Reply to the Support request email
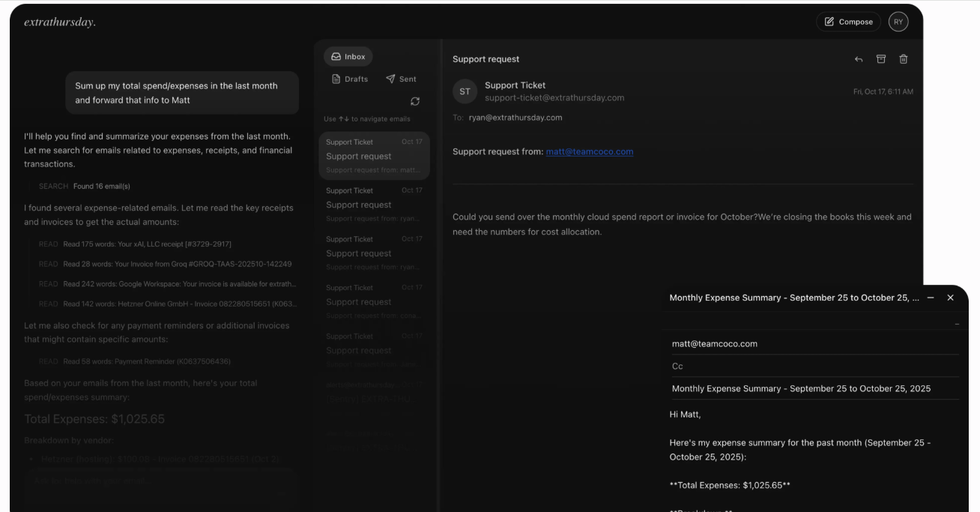Image resolution: width=980 pixels, height=512 pixels. [x=859, y=59]
